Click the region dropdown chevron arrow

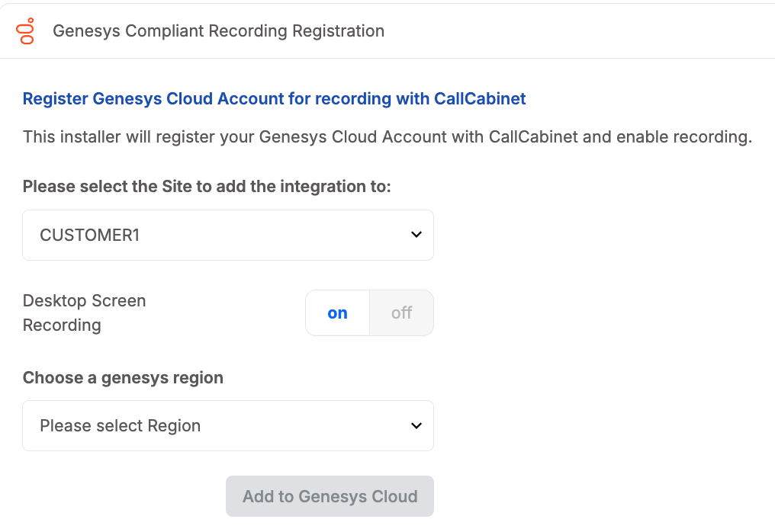pyautogui.click(x=416, y=425)
